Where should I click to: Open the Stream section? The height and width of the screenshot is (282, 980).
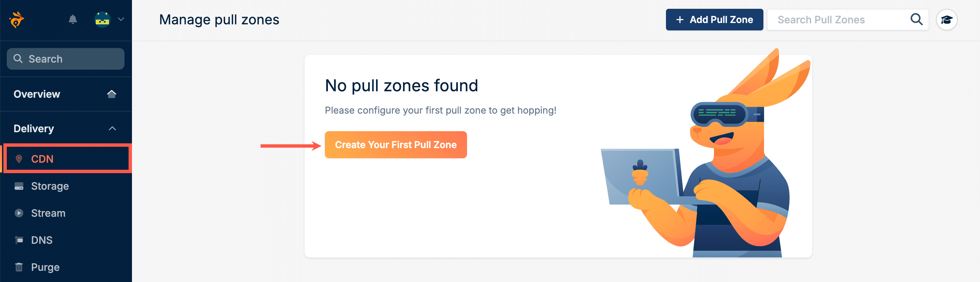[48, 213]
